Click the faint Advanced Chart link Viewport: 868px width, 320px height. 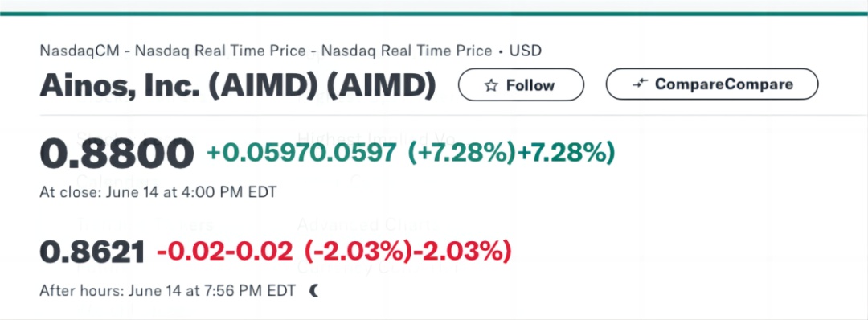pos(368,225)
